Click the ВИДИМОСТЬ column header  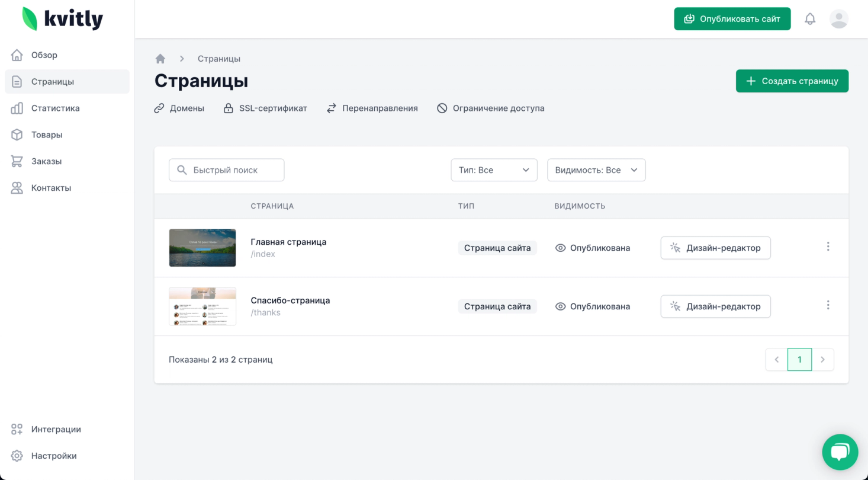580,206
